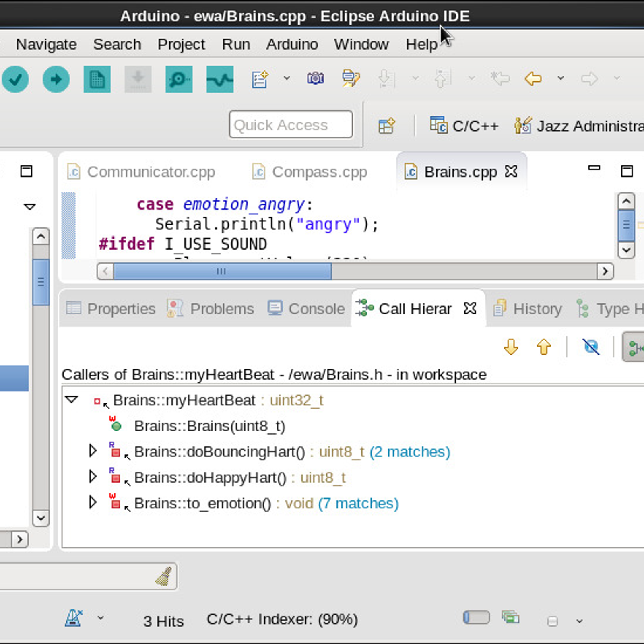Viewport: 644px width, 644px height.
Task: Click the indexer progress bar
Action: (477, 617)
